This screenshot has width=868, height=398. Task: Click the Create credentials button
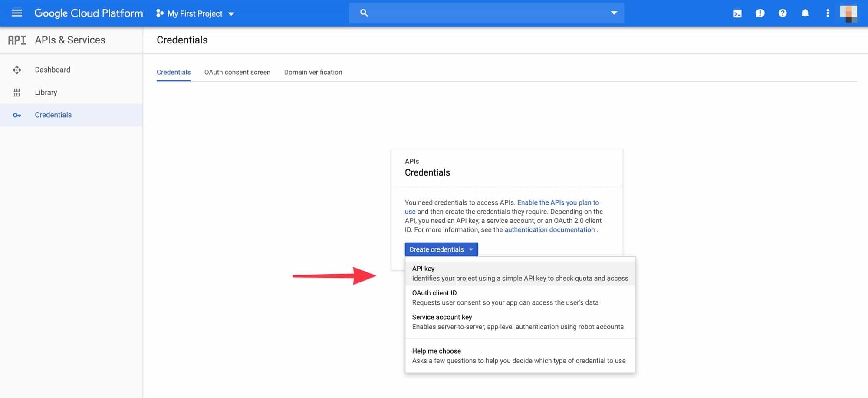(441, 249)
